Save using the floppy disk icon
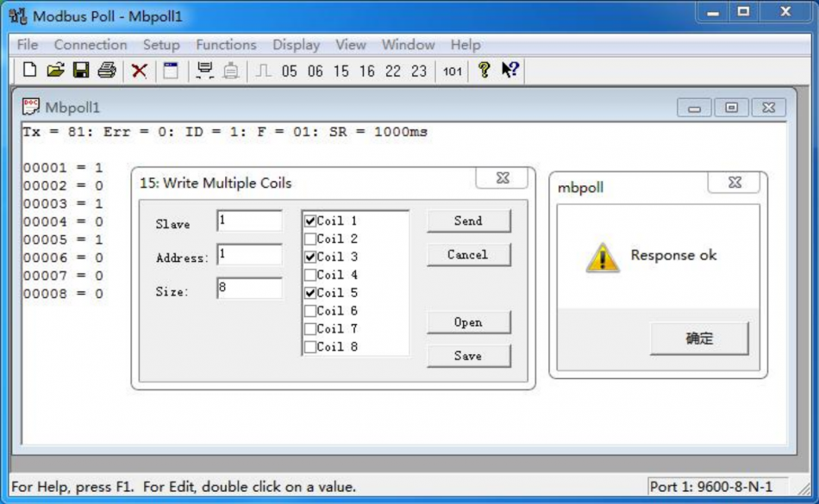 tap(81, 70)
